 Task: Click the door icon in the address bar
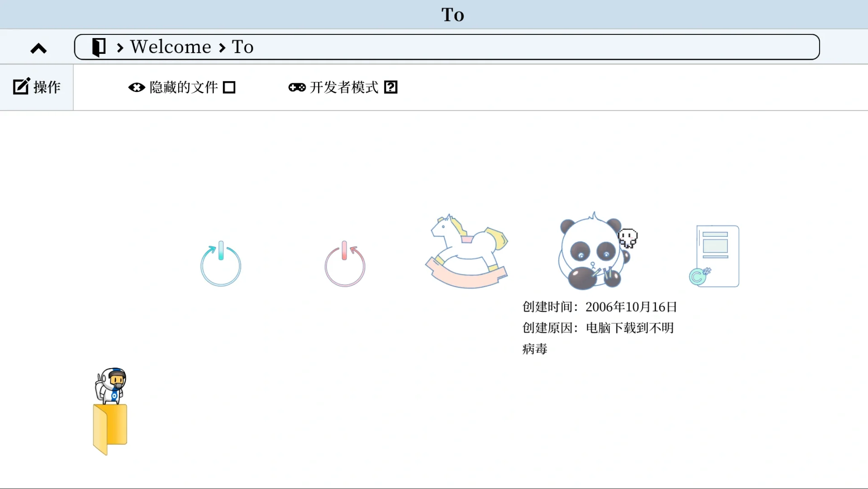[x=98, y=47]
